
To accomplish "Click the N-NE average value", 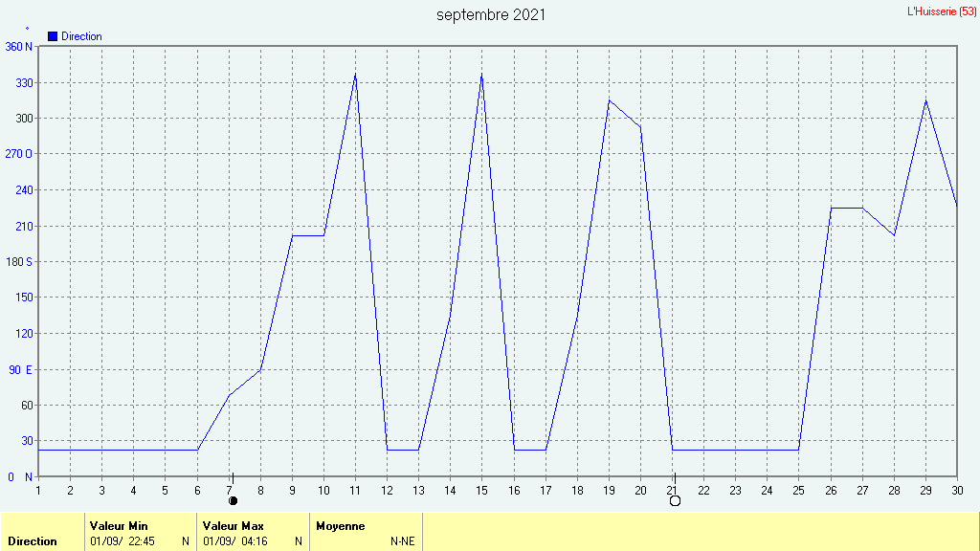I will (403, 541).
